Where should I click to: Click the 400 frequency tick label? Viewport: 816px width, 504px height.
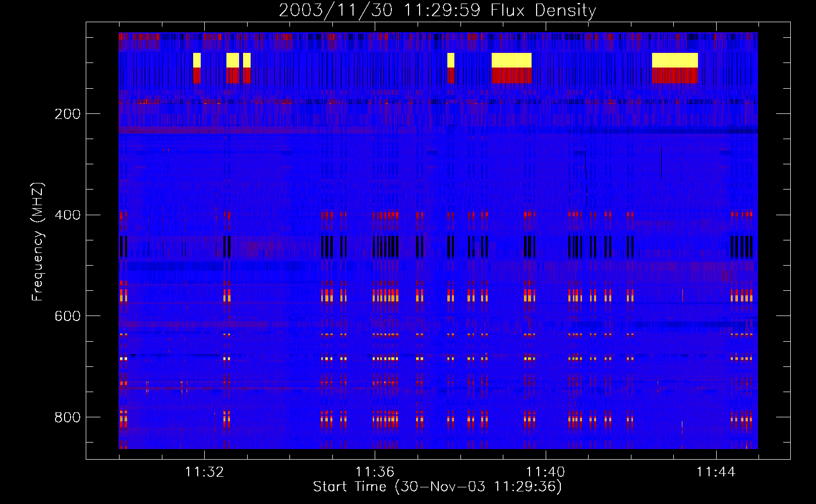pos(68,215)
